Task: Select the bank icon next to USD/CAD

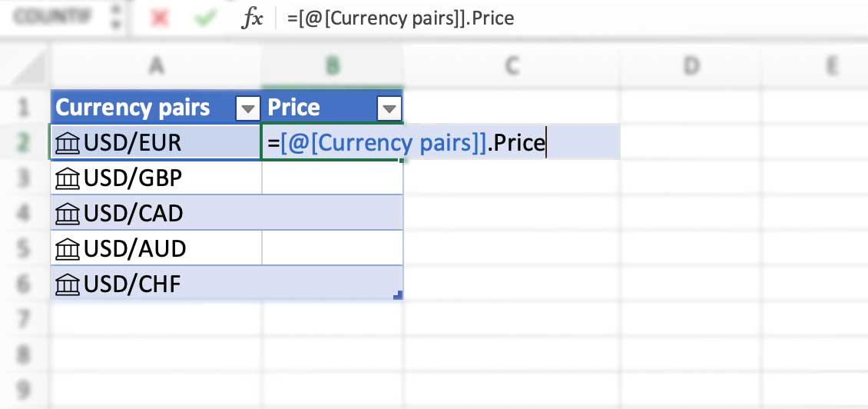Action: coord(68,214)
